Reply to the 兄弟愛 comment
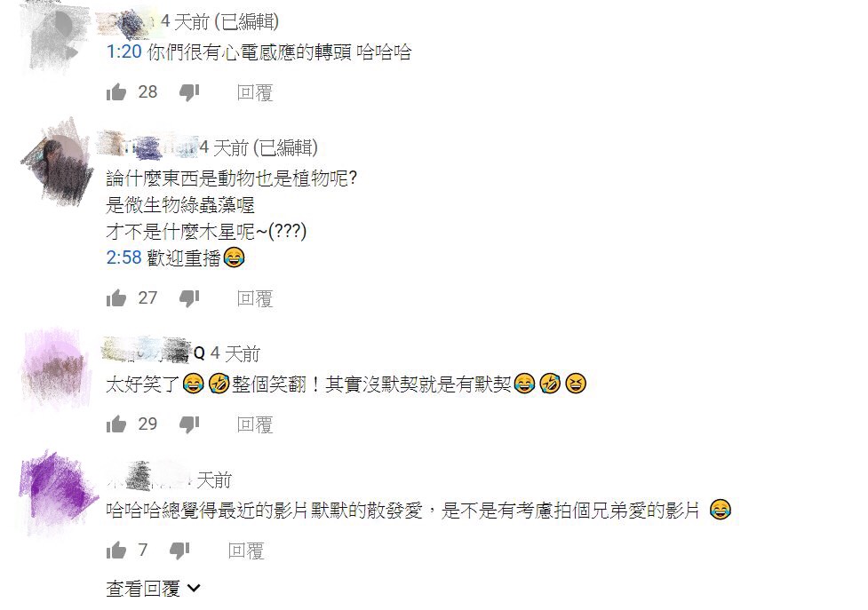The width and height of the screenshot is (868, 610). coord(246,551)
